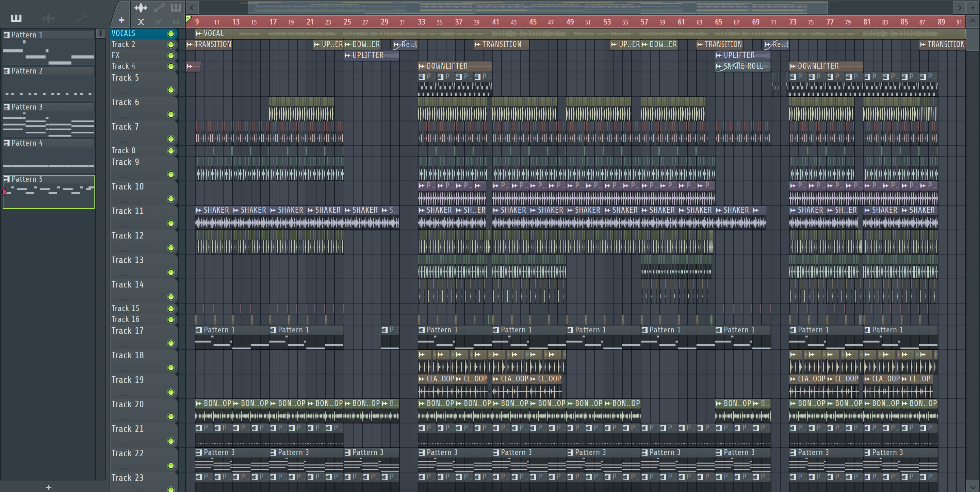The height and width of the screenshot is (492, 980).
Task: Add new pattern with bottom plus button
Action: click(48, 487)
